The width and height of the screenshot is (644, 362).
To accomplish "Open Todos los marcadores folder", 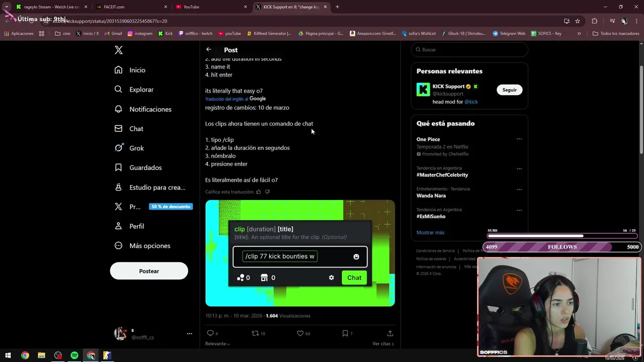I will 616,34.
